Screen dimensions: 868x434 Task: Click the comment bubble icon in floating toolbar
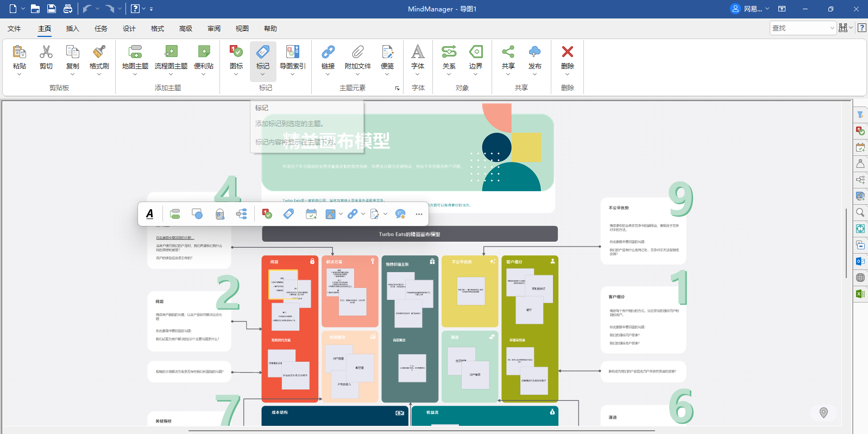pyautogui.click(x=400, y=214)
